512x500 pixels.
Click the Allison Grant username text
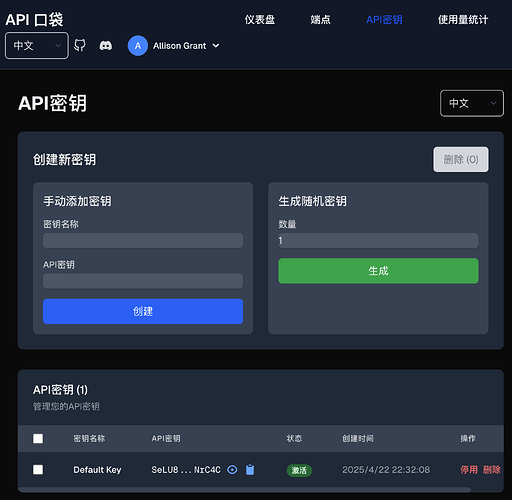(180, 46)
